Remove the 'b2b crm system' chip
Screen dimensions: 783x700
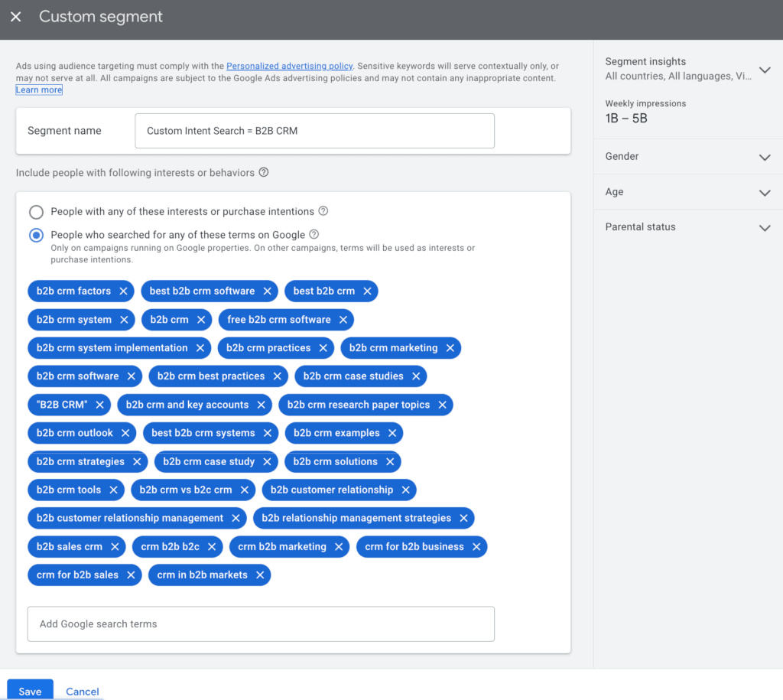[x=124, y=319]
